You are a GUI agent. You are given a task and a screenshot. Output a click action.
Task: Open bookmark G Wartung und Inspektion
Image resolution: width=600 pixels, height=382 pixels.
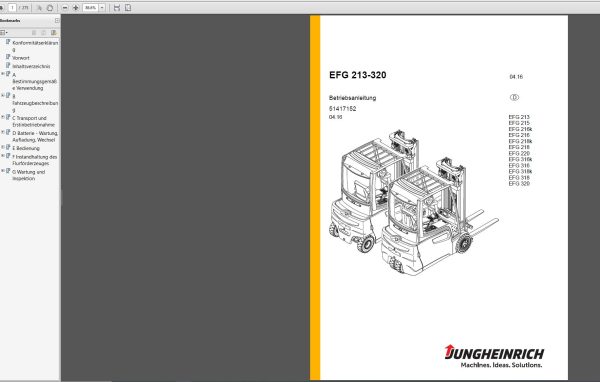28,175
